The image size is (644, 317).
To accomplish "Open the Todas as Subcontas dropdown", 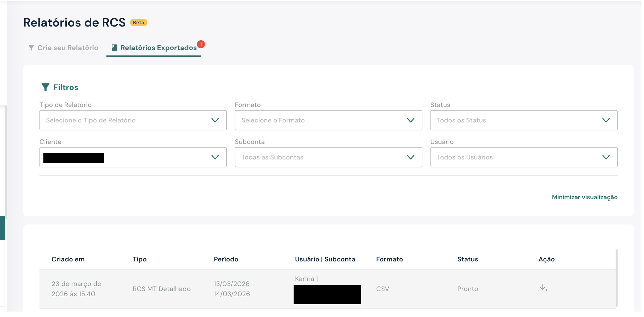I will tap(328, 157).
